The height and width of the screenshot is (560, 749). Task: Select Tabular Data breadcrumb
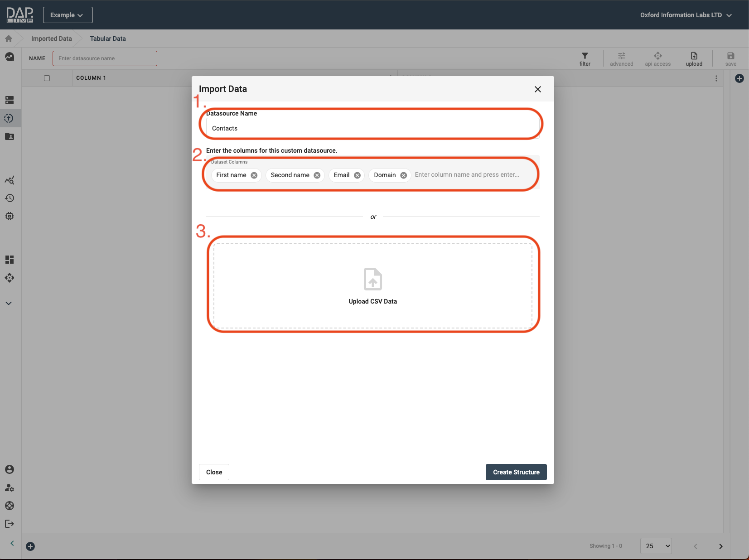tap(108, 39)
